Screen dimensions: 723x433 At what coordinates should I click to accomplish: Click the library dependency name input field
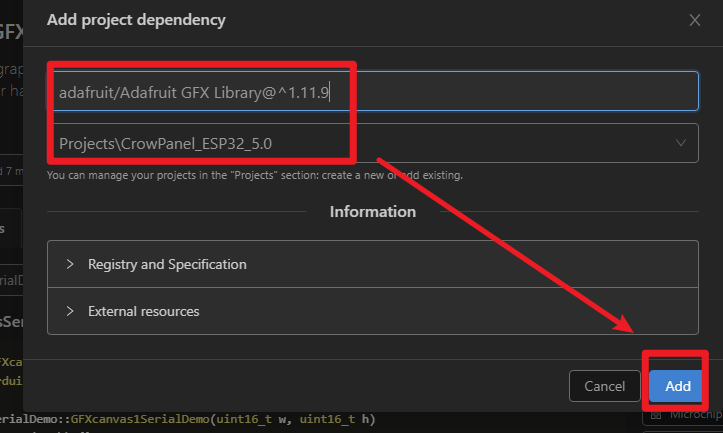(373, 91)
